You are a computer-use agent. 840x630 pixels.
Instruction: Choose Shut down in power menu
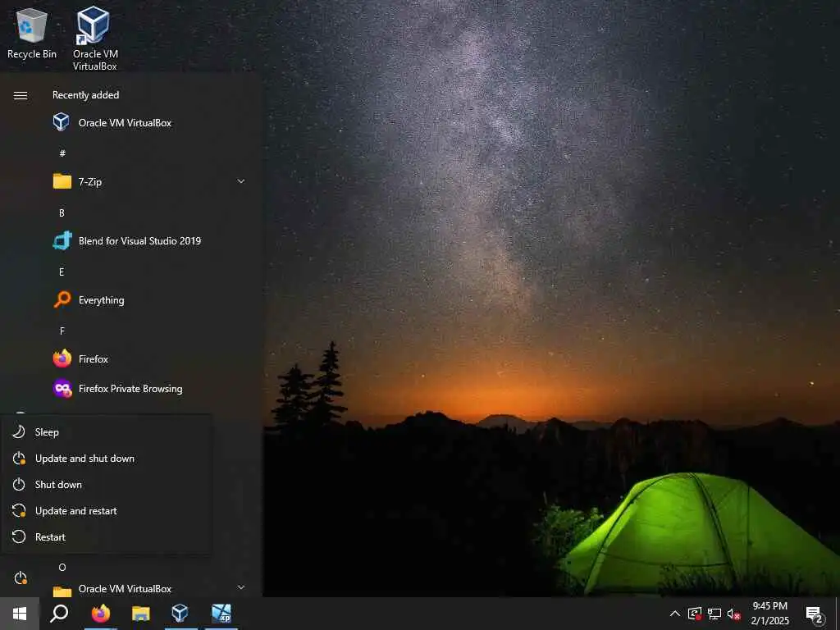[106, 484]
